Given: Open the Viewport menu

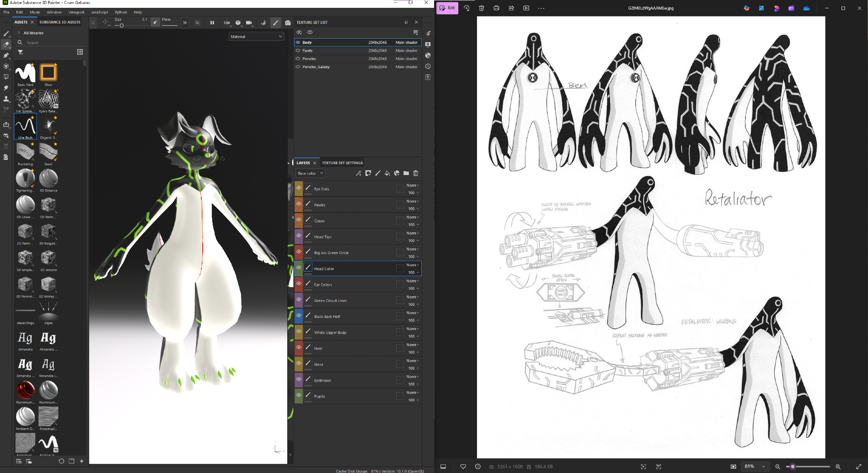Looking at the screenshot, I should point(76,12).
